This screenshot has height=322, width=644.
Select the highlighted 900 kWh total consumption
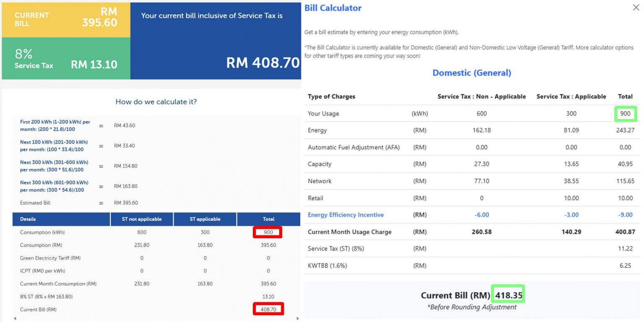268,232
